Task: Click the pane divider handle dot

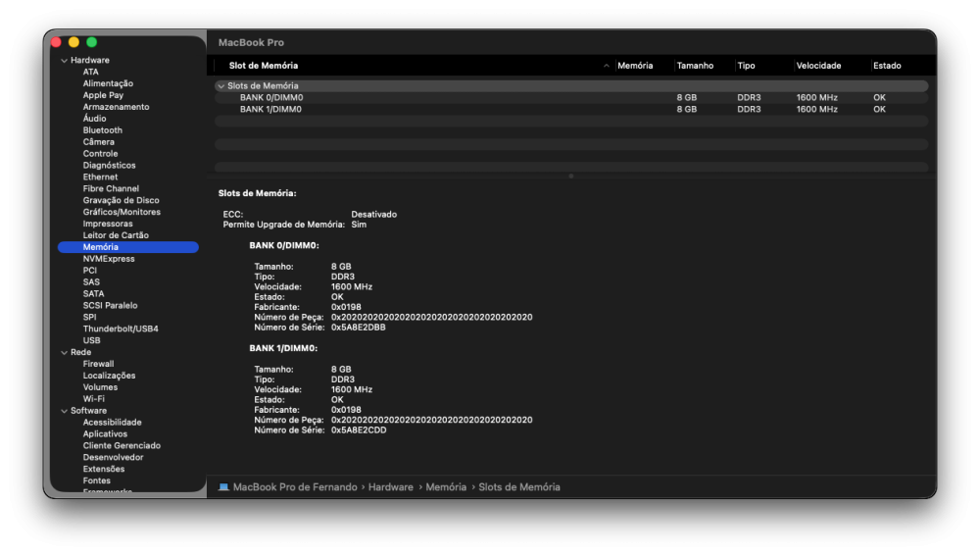Action: tap(570, 177)
